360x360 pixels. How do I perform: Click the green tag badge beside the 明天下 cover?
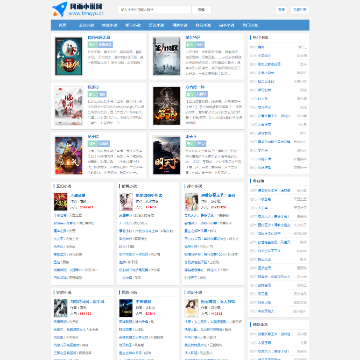tap(190, 144)
